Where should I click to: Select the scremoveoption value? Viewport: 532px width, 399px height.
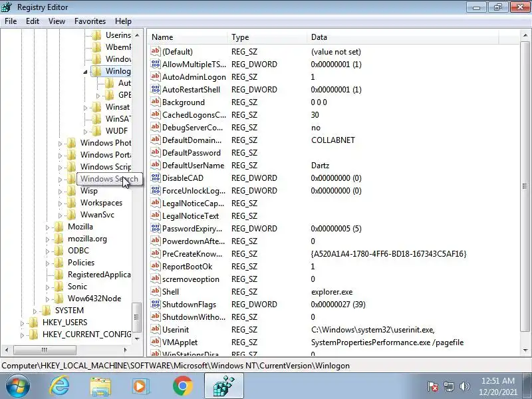click(191, 279)
